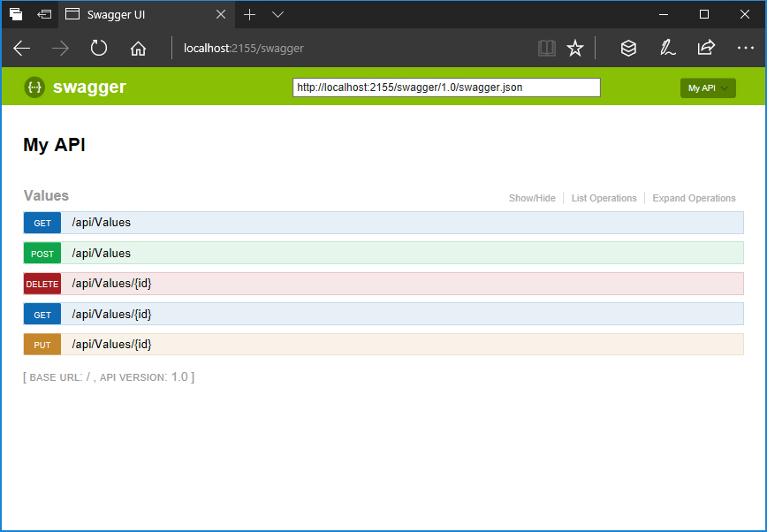Screen dimensions: 767x532
Task: Click the Expand Operations link
Action: pyautogui.click(x=694, y=199)
